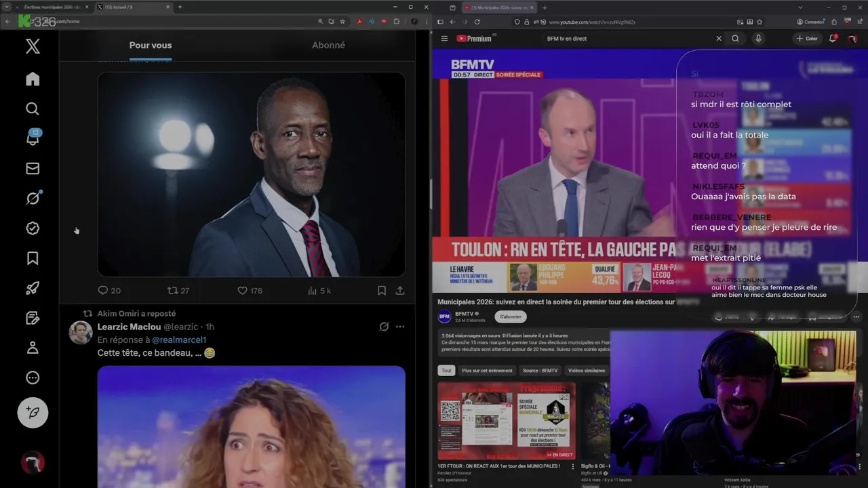
Task: Open Akim Omiri a reposté link
Action: [136, 314]
